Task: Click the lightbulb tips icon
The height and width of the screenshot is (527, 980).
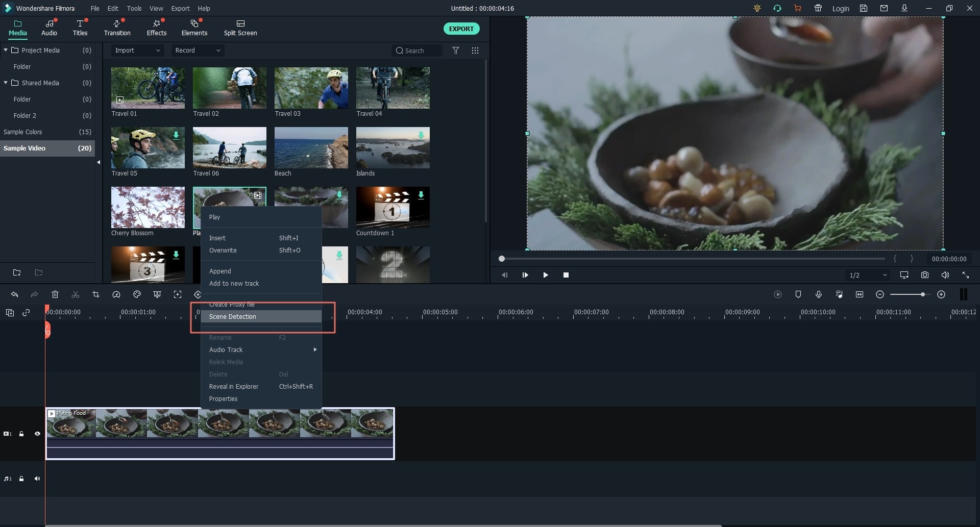Action: [757, 8]
